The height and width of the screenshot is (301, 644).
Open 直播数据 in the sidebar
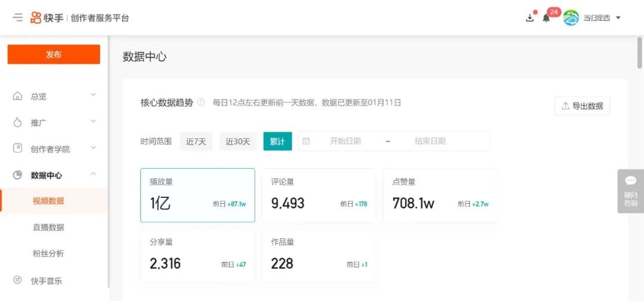(x=48, y=227)
